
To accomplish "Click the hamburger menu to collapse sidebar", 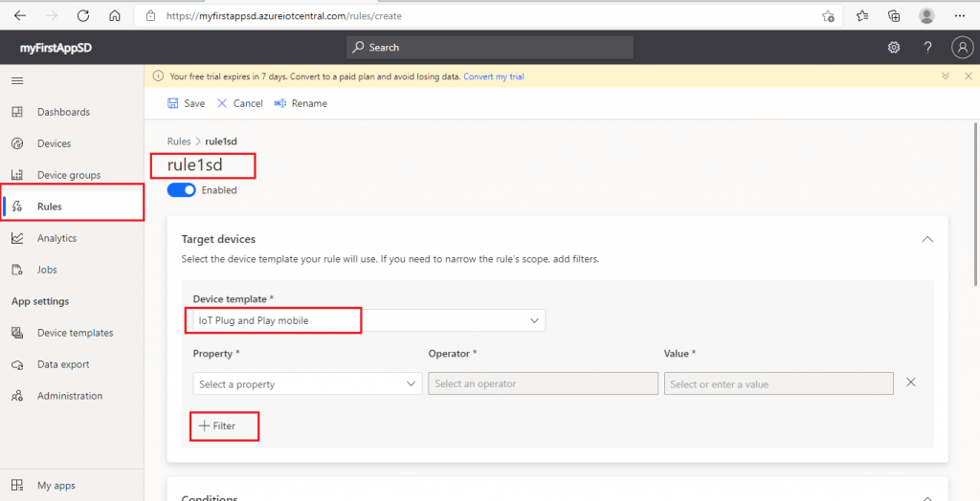I will (x=16, y=81).
